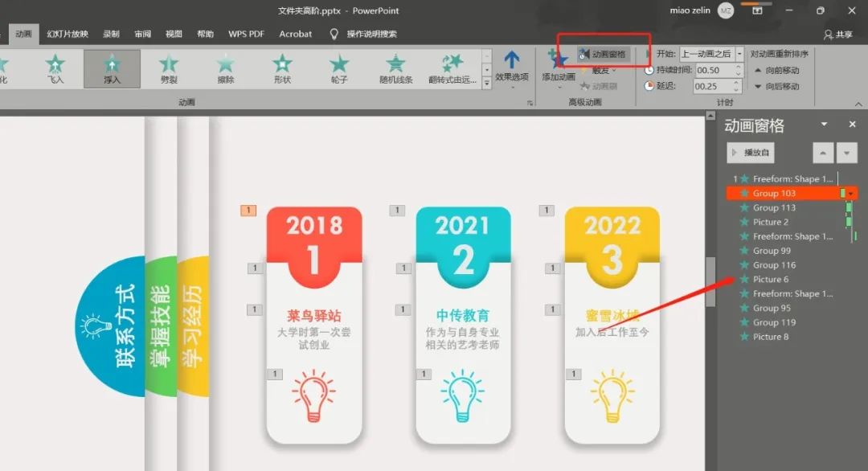Click the lightbulb 操作说明搜索 search icon
The width and height of the screenshot is (868, 471).
(334, 34)
